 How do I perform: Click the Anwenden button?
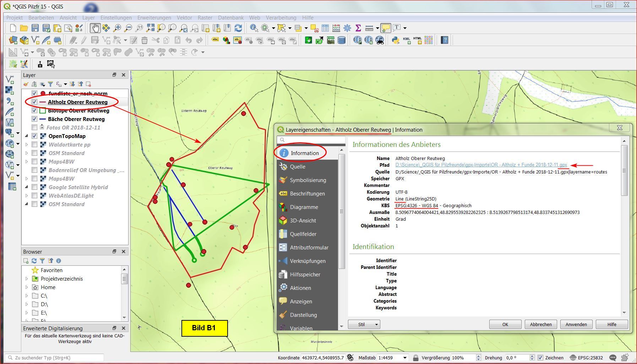point(576,324)
